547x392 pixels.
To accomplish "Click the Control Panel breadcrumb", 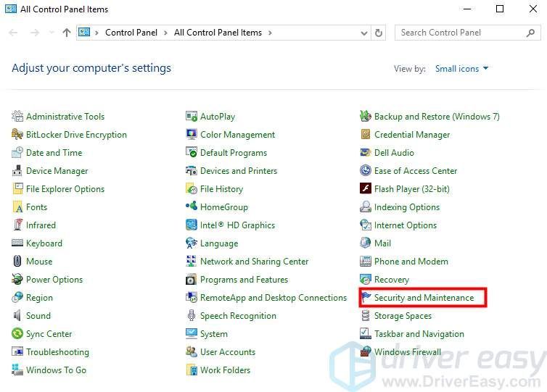I will point(131,33).
